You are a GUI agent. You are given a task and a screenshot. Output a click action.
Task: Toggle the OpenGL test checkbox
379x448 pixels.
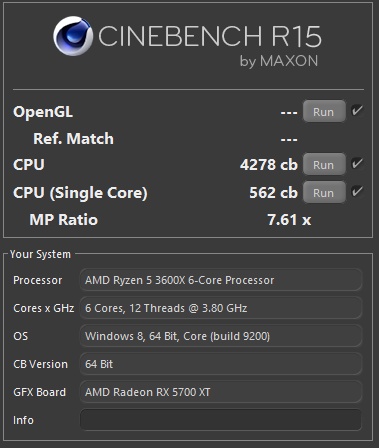(357, 110)
